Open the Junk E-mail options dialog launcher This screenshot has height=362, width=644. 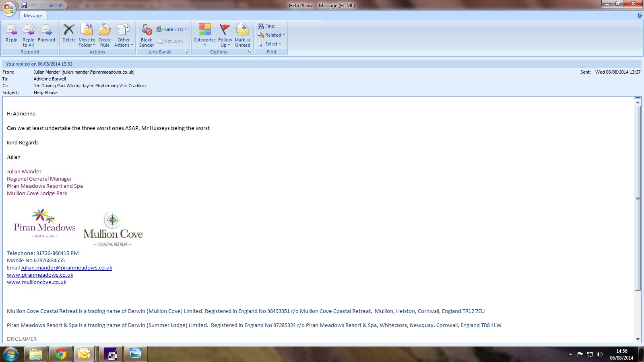[186, 52]
